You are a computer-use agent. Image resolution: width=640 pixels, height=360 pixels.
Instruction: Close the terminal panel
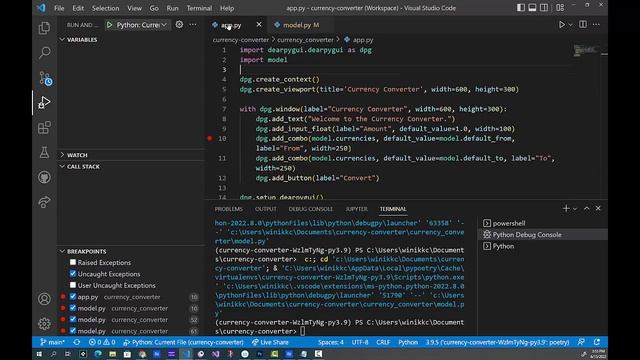point(598,209)
